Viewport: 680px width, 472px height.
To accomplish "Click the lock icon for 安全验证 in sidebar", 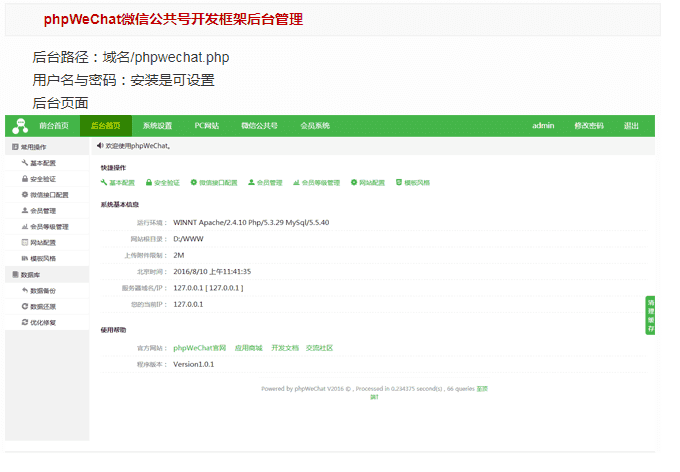I will tap(25, 179).
